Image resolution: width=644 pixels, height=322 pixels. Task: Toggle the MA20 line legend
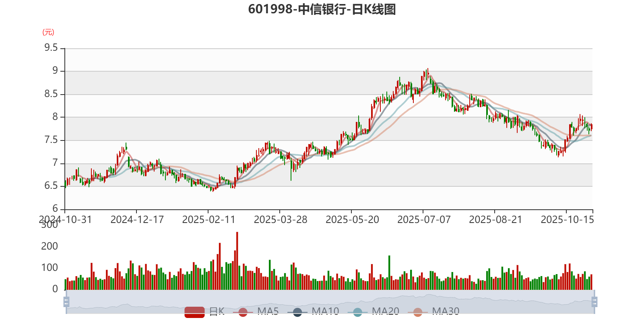coord(374,312)
